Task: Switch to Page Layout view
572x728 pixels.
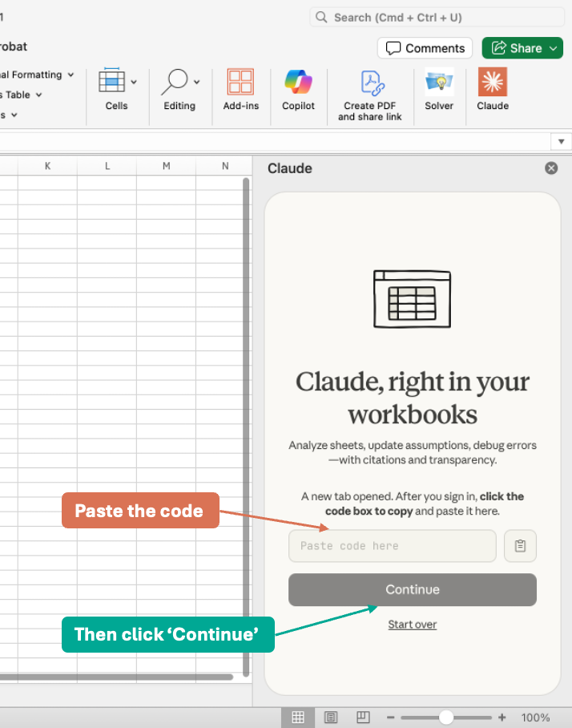Action: point(331,718)
